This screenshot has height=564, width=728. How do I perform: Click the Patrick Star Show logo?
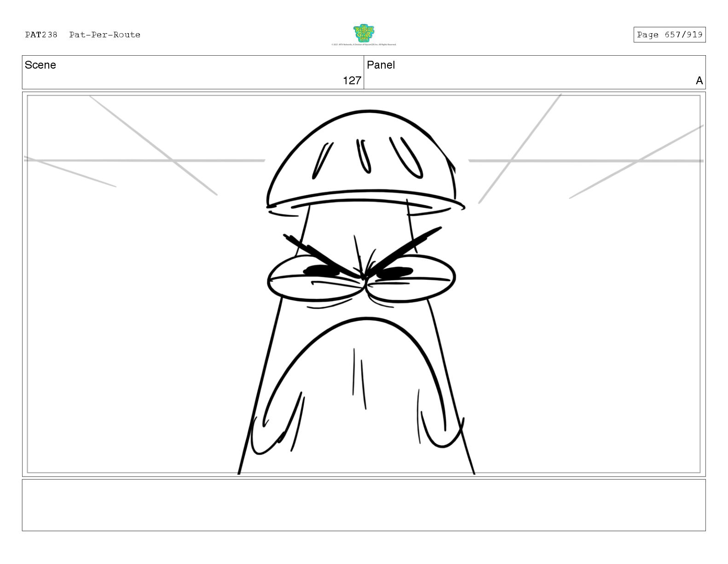(x=364, y=33)
